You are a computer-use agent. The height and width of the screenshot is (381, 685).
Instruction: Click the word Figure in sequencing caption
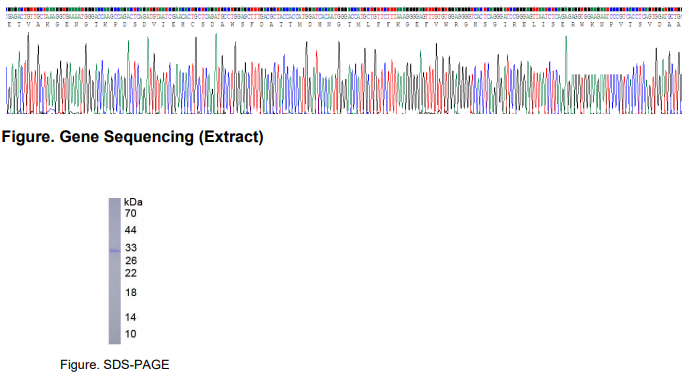[28, 137]
